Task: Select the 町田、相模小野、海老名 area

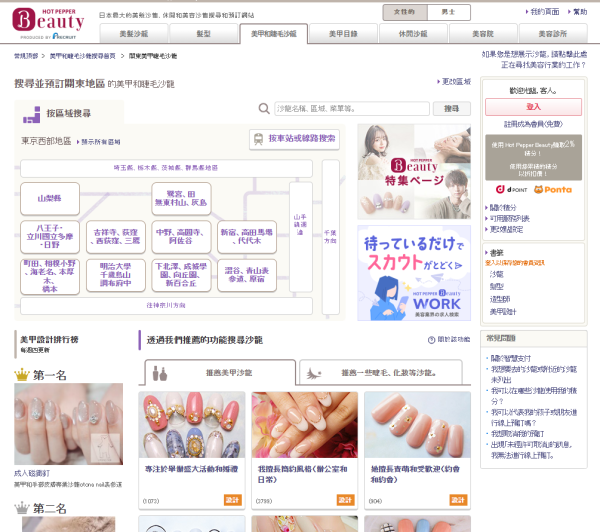Action: [50, 276]
